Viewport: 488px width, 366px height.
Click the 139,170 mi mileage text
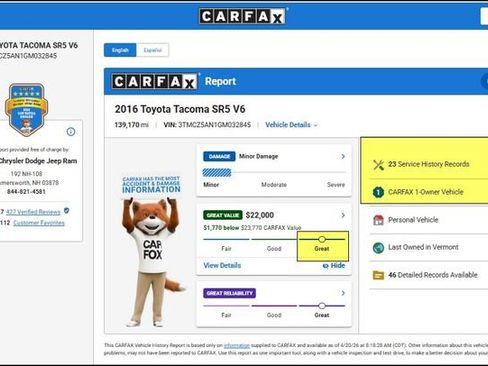[132, 125]
